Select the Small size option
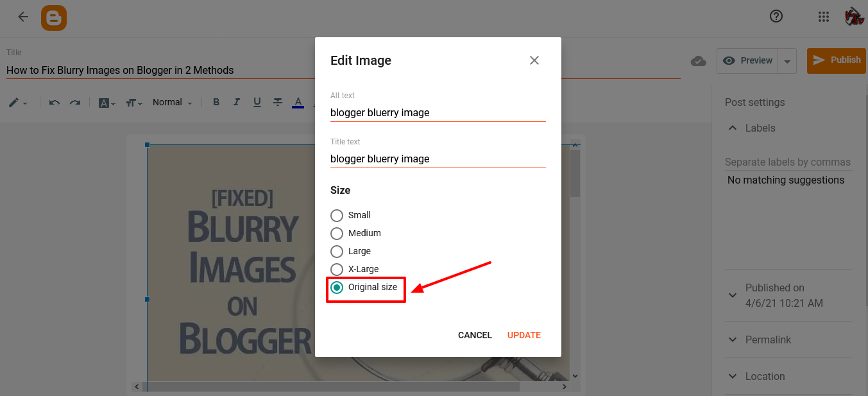This screenshot has width=868, height=396. tap(337, 215)
